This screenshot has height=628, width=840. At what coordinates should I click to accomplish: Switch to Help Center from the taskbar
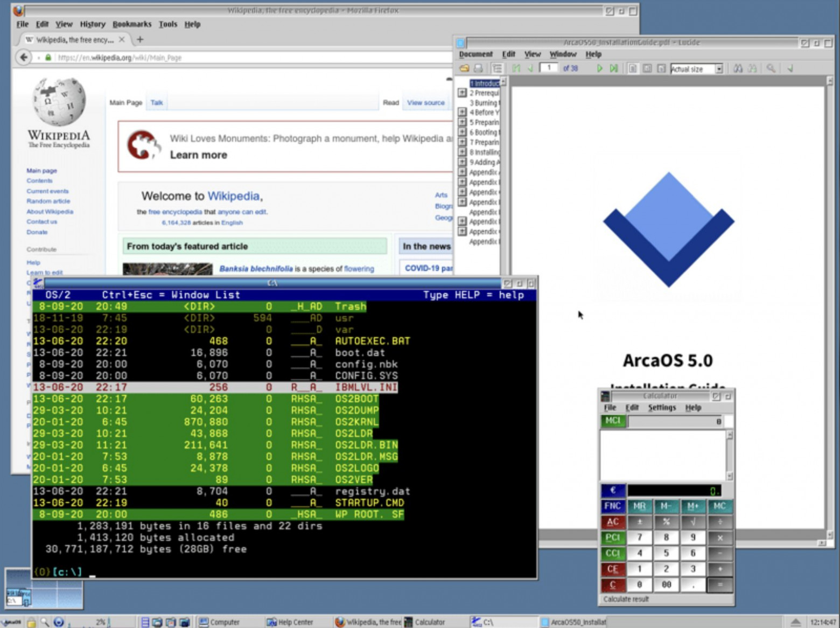(290, 622)
